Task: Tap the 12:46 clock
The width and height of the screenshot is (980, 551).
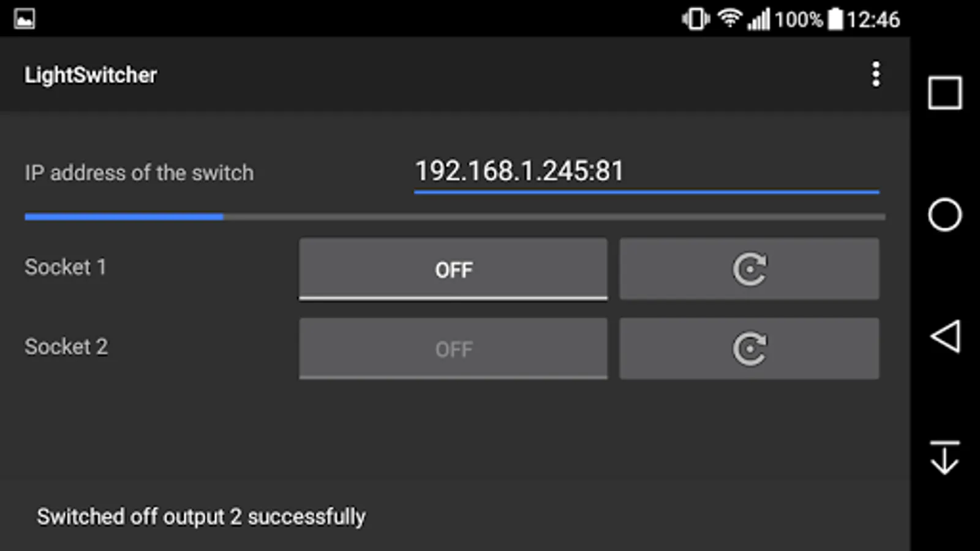Action: 873,20
